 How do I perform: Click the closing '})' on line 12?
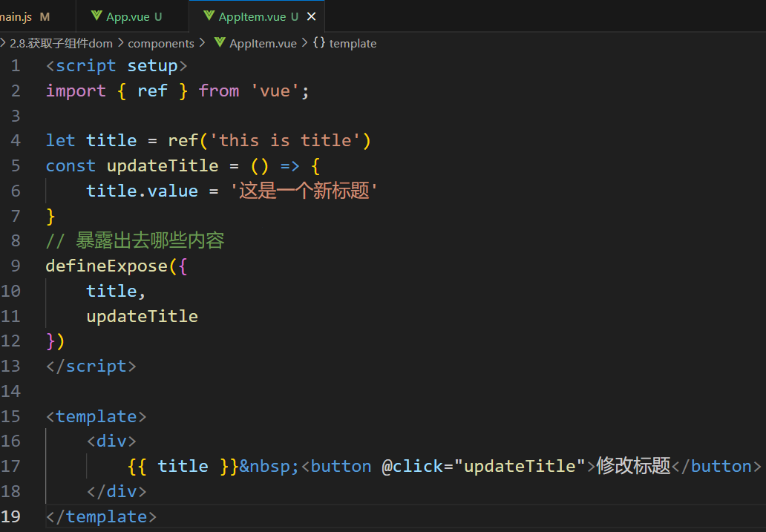[56, 341]
